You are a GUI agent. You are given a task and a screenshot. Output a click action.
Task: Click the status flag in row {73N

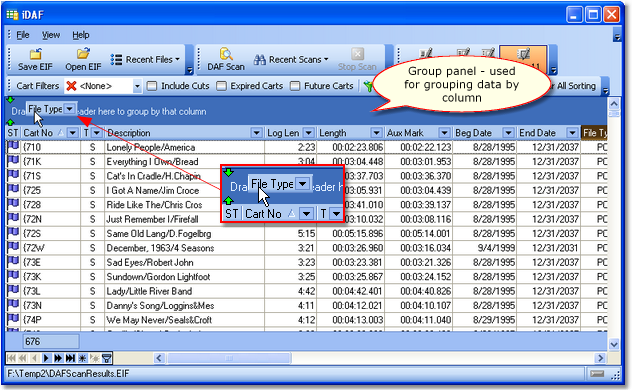13,305
